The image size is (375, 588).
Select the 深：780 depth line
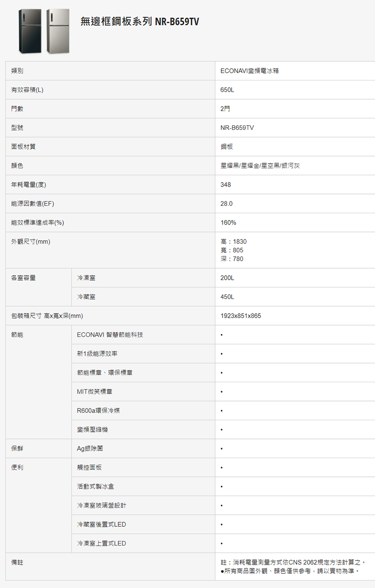click(232, 259)
